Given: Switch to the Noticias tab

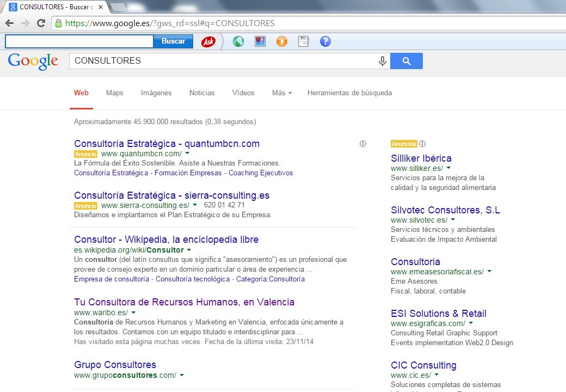Looking at the screenshot, I should point(202,93).
